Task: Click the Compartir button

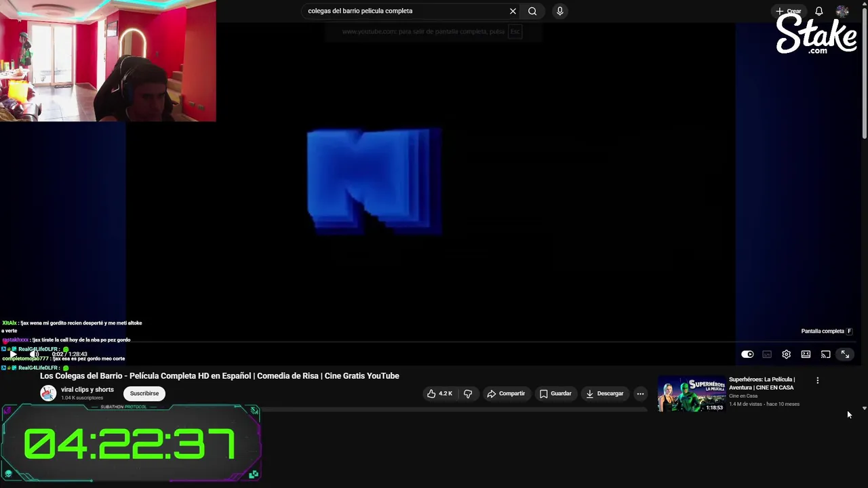Action: [x=506, y=393]
